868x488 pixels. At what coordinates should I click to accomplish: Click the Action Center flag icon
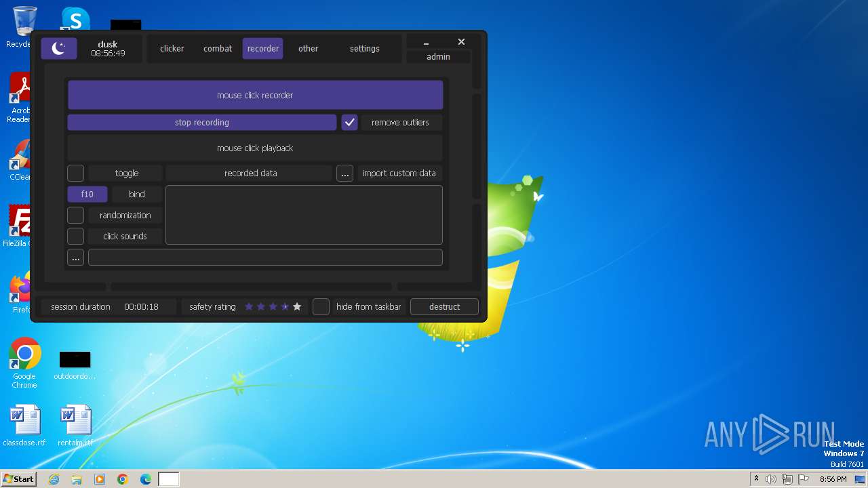pyautogui.click(x=804, y=479)
